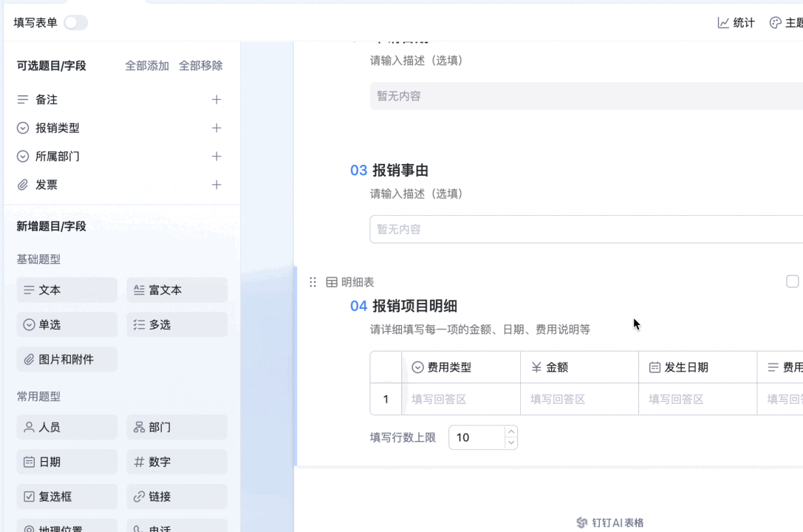
Task: Add a 富文本 question type
Action: [177, 290]
